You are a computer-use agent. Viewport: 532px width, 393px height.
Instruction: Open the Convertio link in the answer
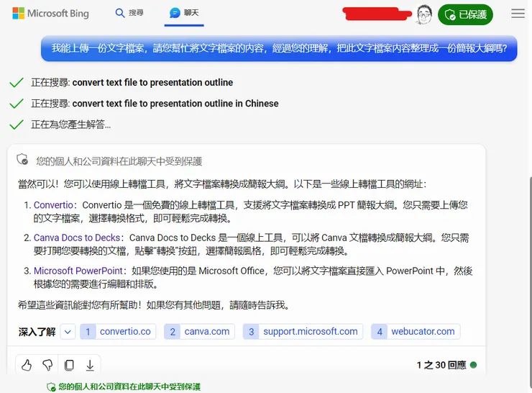[x=53, y=205]
